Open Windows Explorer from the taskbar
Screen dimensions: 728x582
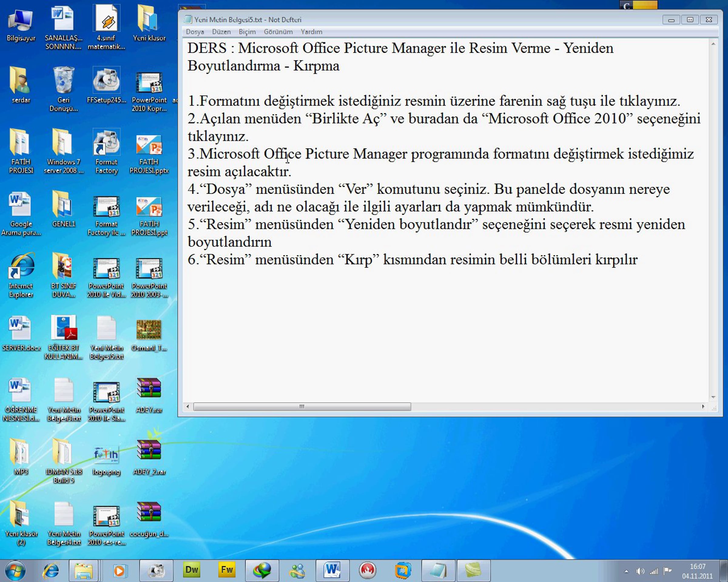pyautogui.click(x=83, y=570)
